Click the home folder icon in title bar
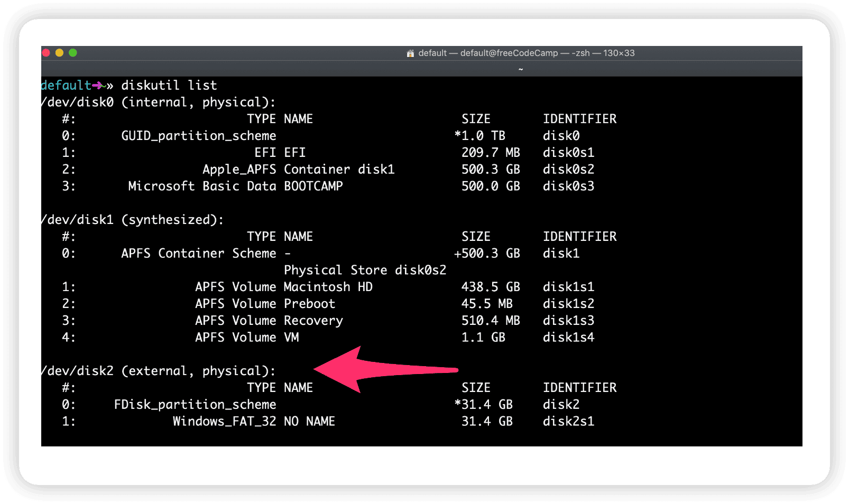 click(x=410, y=53)
